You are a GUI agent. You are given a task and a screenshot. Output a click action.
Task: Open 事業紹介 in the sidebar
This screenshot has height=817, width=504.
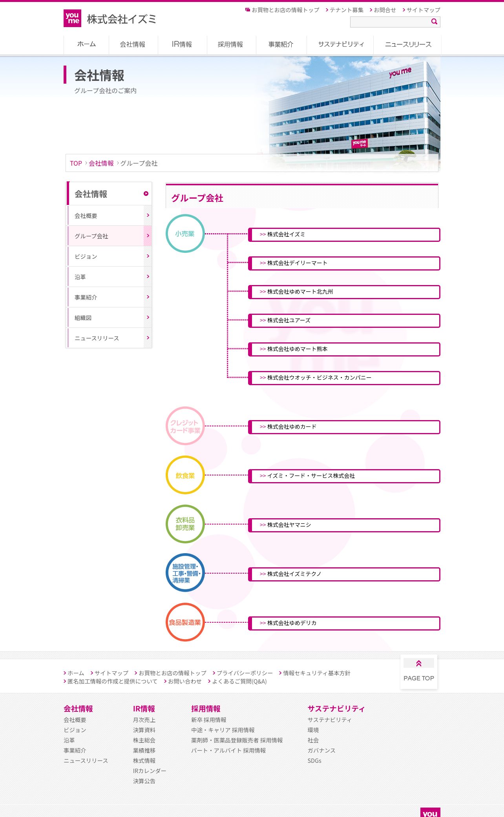(x=110, y=297)
